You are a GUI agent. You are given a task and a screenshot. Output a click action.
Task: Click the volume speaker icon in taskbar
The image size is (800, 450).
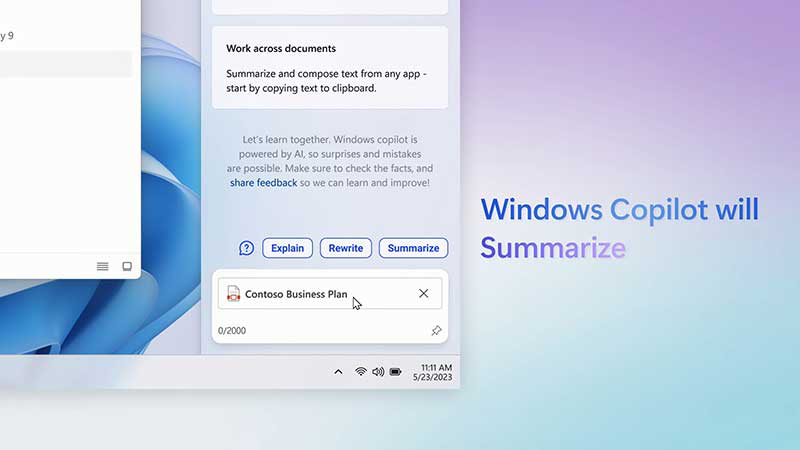point(378,372)
